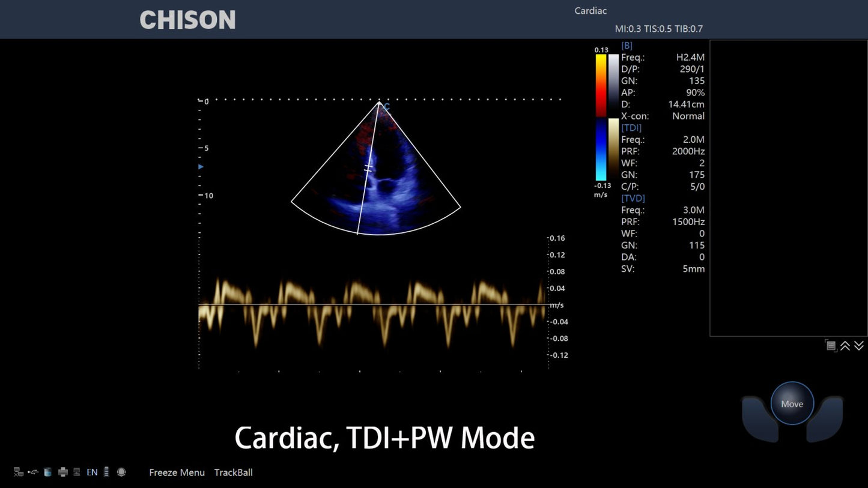Click the network computer icon beside EN

pyautogui.click(x=77, y=472)
